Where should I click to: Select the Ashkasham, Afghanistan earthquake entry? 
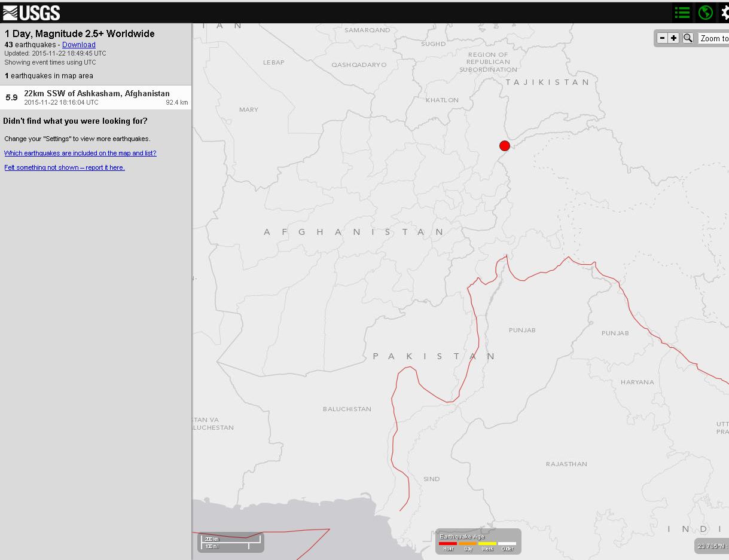pyautogui.click(x=96, y=97)
